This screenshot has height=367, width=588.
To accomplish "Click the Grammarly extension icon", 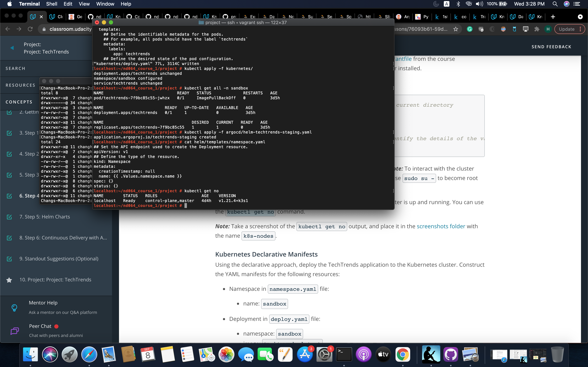I will 469,29.
